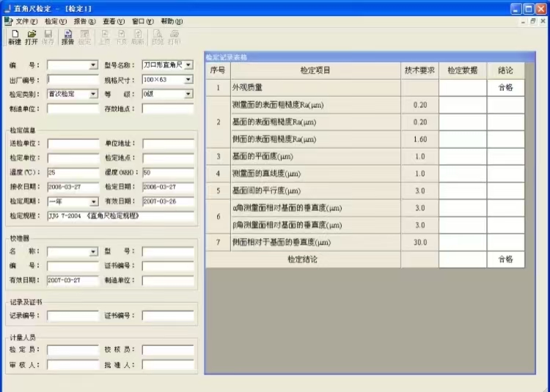Click the 校准器 编号 input field

(x=73, y=266)
